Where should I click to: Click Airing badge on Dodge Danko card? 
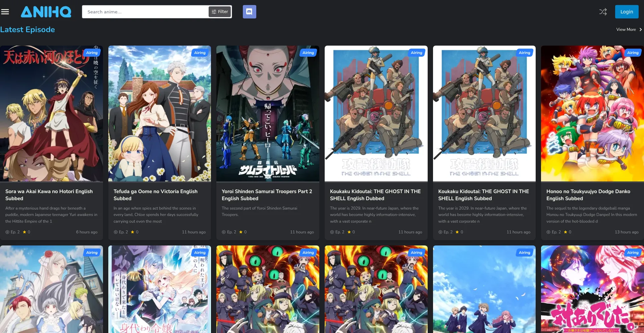(633, 53)
